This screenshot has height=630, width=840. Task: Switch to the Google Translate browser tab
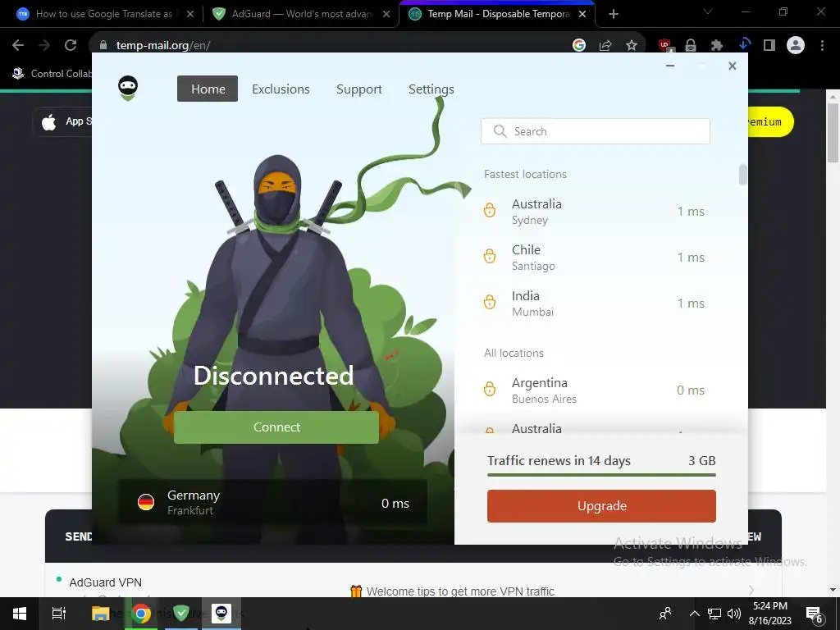pyautogui.click(x=103, y=14)
